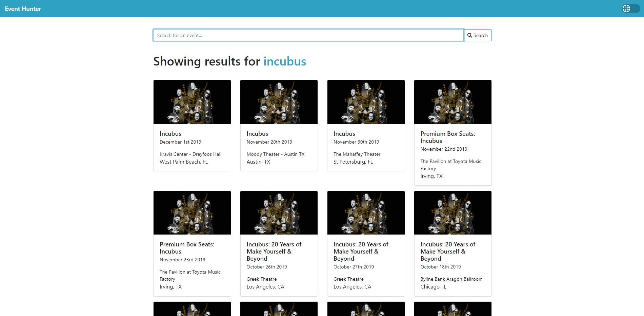644x316 pixels.
Task: Click The Mahaffey Theater venue text
Action: [357, 154]
